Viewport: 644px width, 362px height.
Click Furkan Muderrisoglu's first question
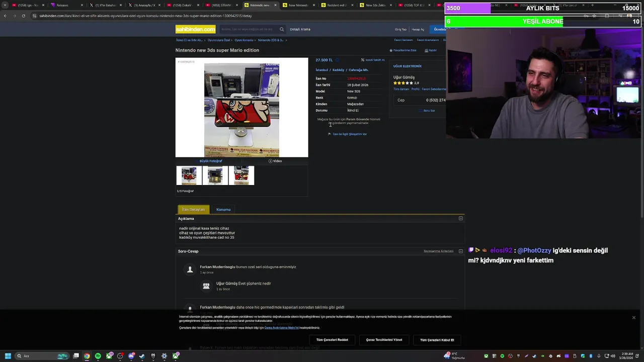[248, 267]
